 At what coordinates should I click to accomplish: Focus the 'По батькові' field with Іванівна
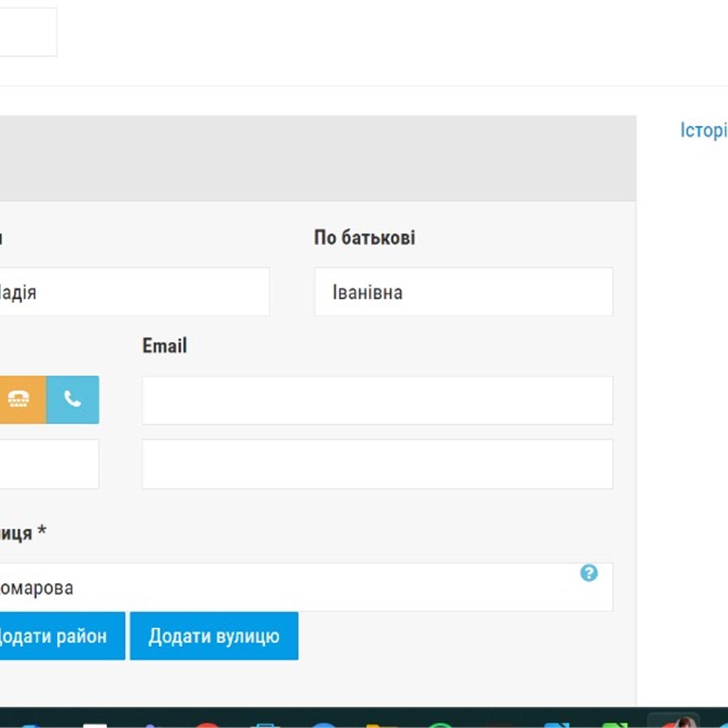coord(464,292)
